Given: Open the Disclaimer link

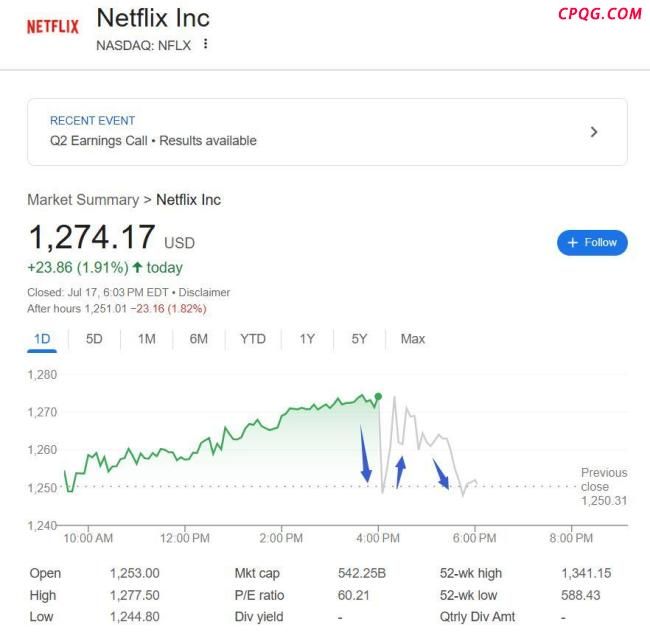Looking at the screenshot, I should (204, 292).
